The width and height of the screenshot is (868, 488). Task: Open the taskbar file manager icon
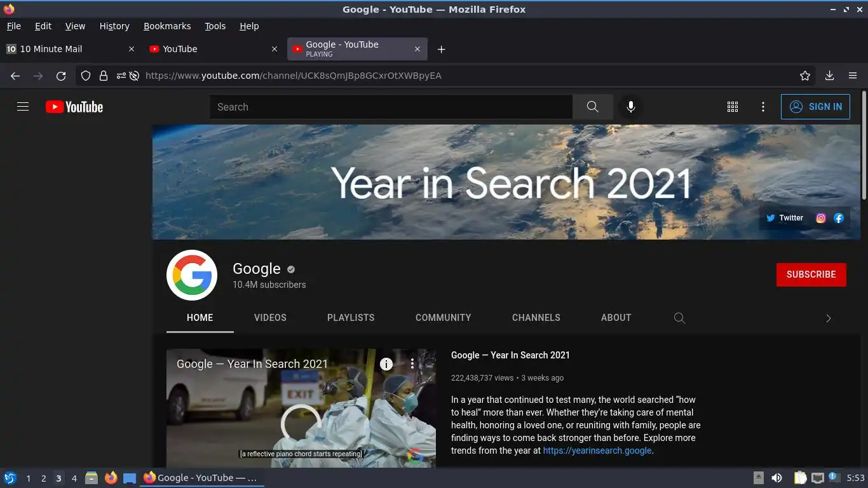[92, 478]
